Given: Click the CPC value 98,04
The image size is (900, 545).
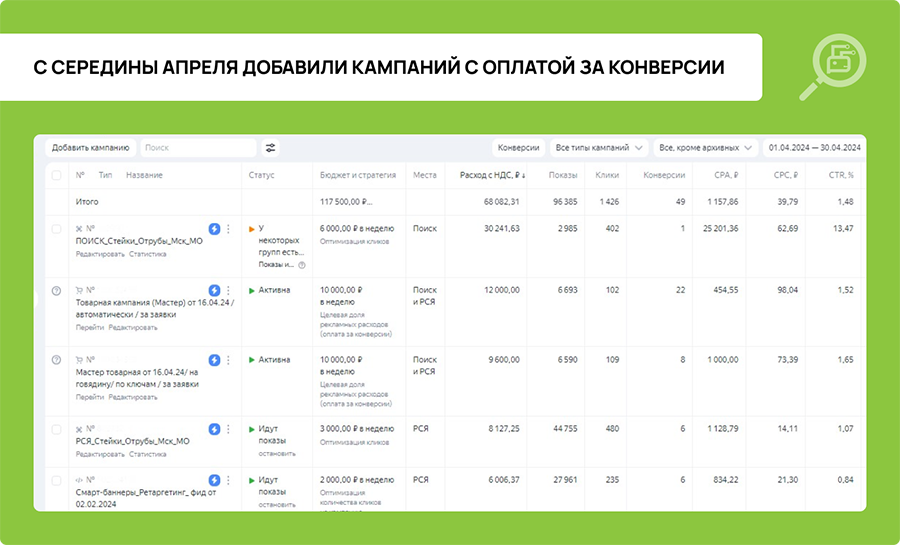Looking at the screenshot, I should pyautogui.click(x=788, y=290).
